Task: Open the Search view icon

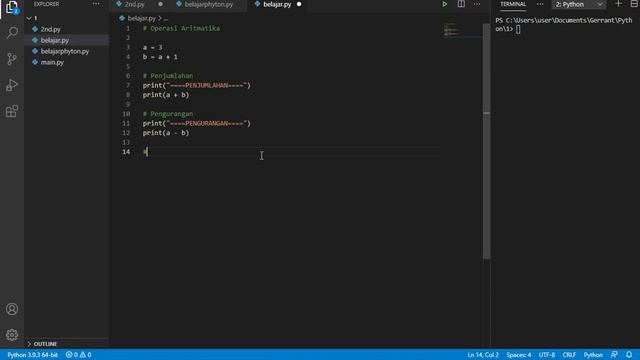Action: pyautogui.click(x=12, y=33)
